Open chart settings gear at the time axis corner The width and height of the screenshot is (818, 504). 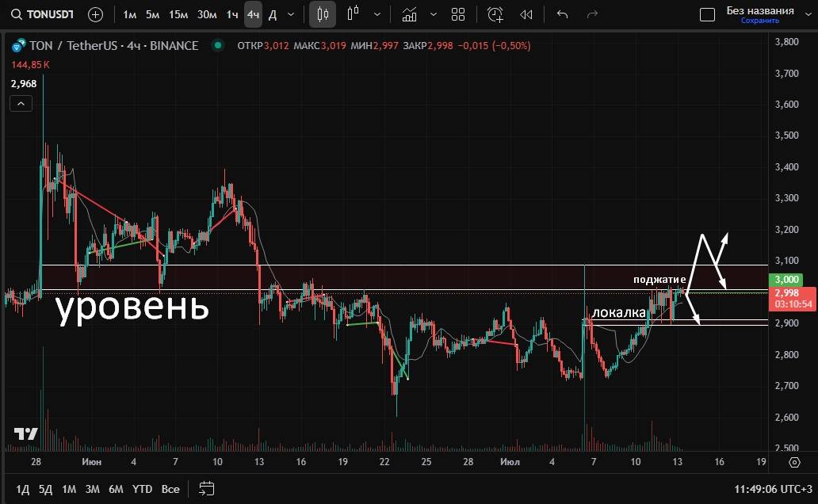(794, 462)
